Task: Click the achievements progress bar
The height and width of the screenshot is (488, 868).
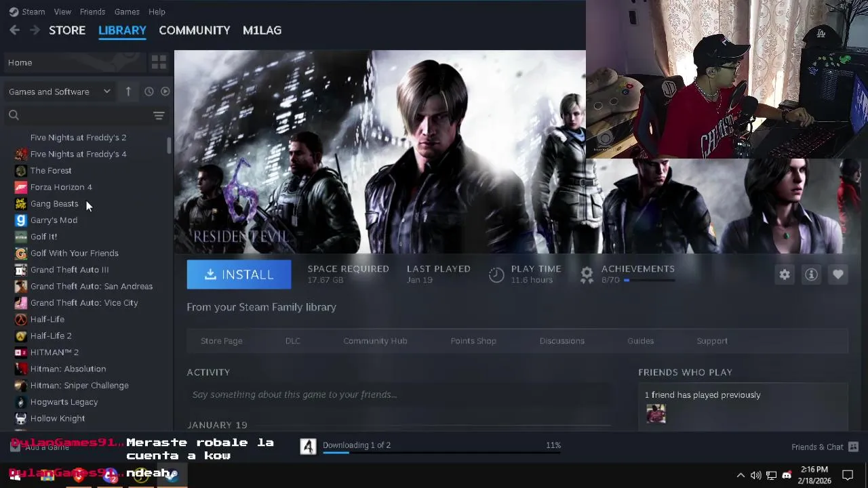Action: tap(649, 280)
